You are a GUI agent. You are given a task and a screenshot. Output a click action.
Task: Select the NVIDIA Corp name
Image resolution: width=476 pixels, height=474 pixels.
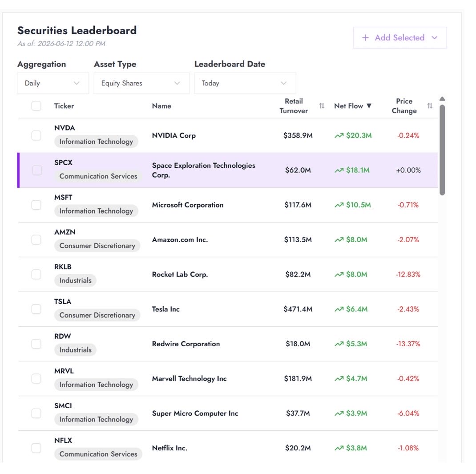(173, 135)
